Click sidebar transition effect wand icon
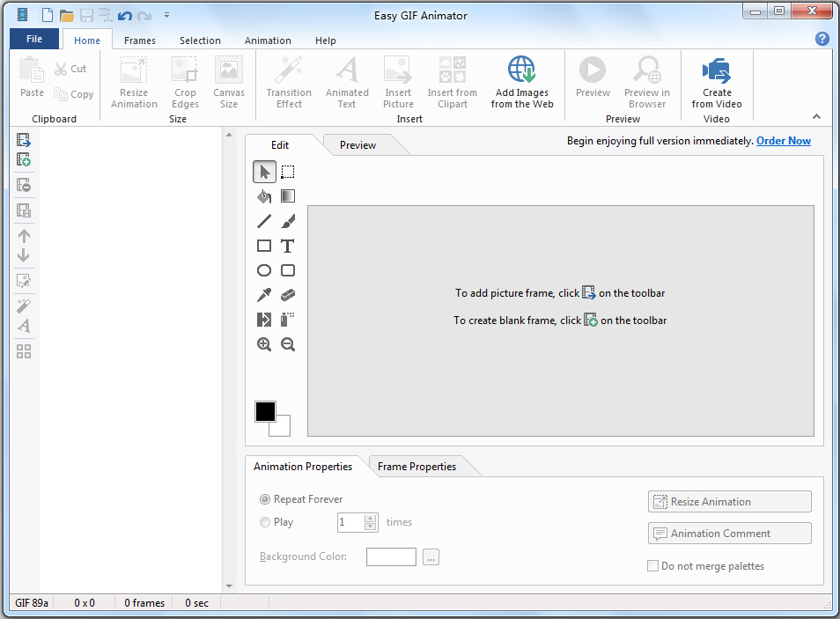Image resolution: width=840 pixels, height=619 pixels. 24,306
